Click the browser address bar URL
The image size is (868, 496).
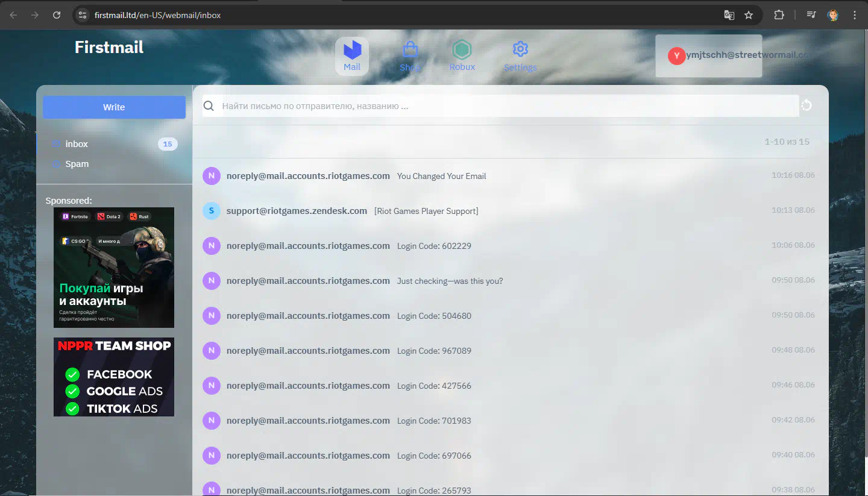pos(158,15)
